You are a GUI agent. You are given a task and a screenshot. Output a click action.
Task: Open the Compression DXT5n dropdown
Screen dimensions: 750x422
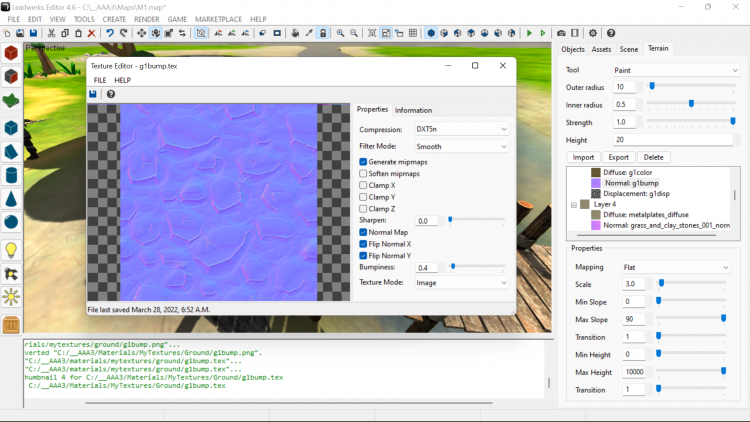coord(461,129)
